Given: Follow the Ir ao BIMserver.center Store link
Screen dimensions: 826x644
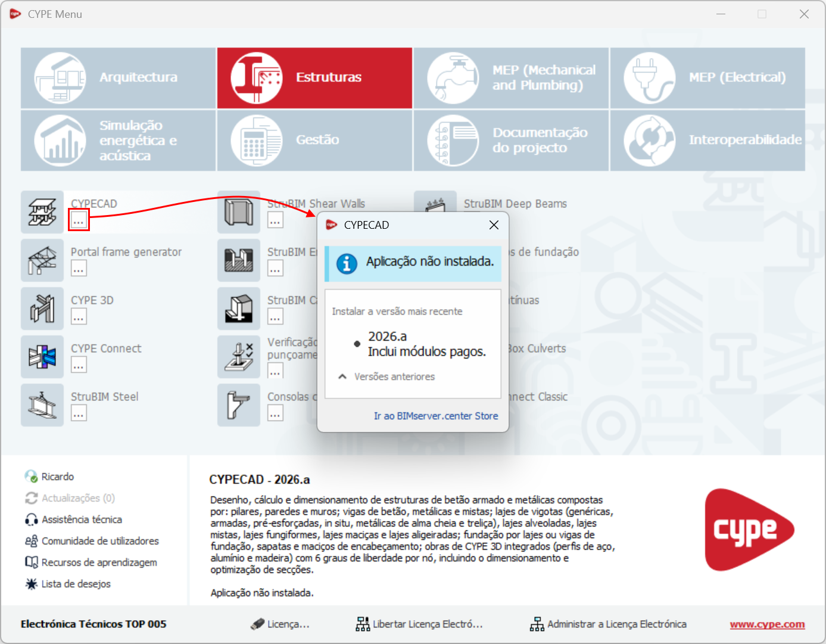Looking at the screenshot, I should coord(435,416).
